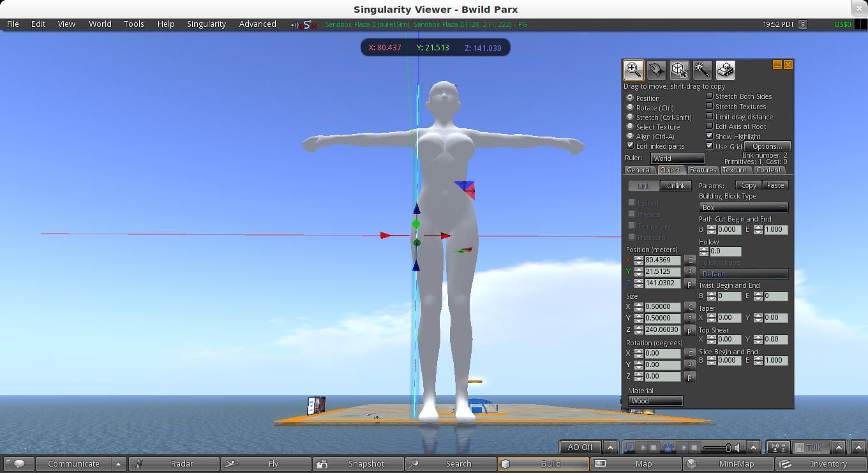
Task: Expand the arrow next to AO Off
Action: click(610, 447)
